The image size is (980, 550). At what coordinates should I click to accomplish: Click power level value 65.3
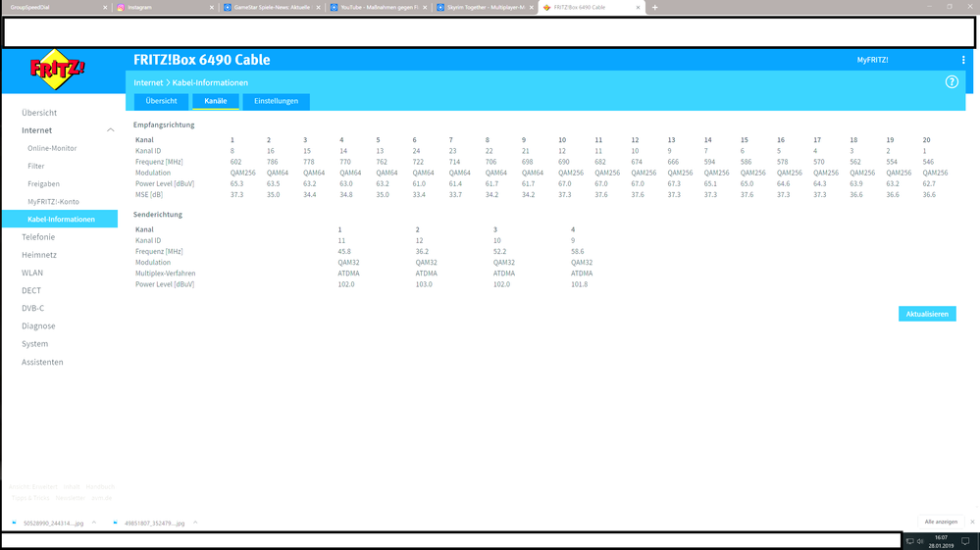coord(236,184)
